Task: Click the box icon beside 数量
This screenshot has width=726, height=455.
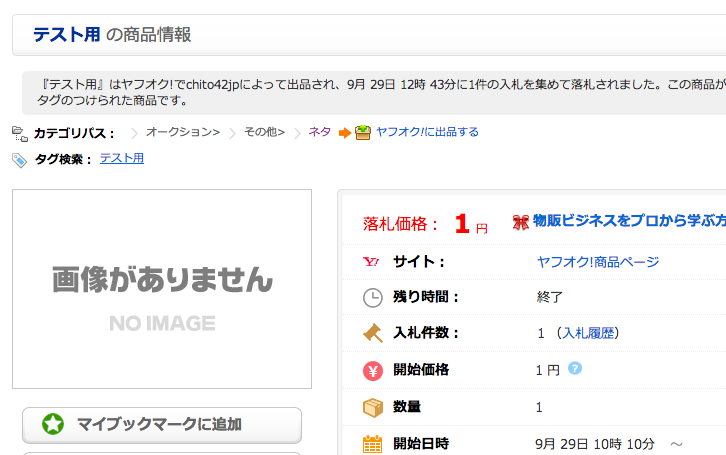Action: (372, 407)
